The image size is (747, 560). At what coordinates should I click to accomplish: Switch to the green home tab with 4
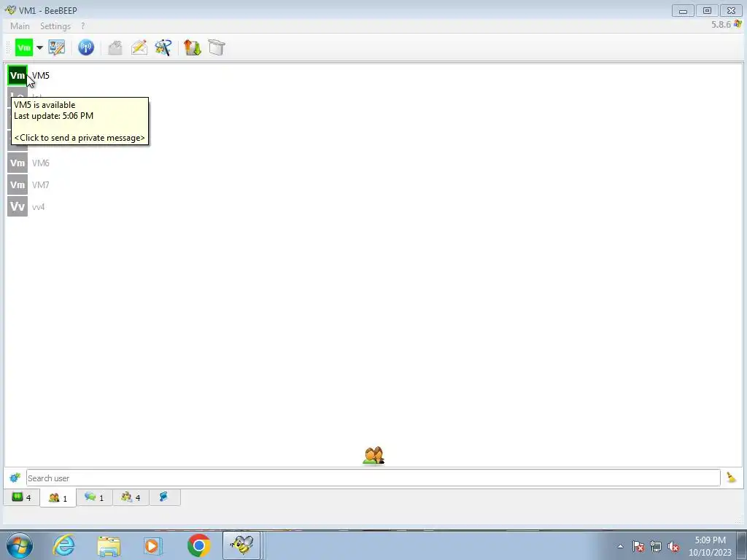click(x=22, y=497)
